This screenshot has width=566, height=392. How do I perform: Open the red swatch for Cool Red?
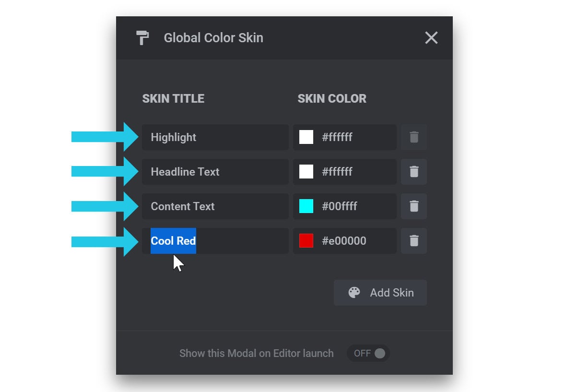coord(306,241)
